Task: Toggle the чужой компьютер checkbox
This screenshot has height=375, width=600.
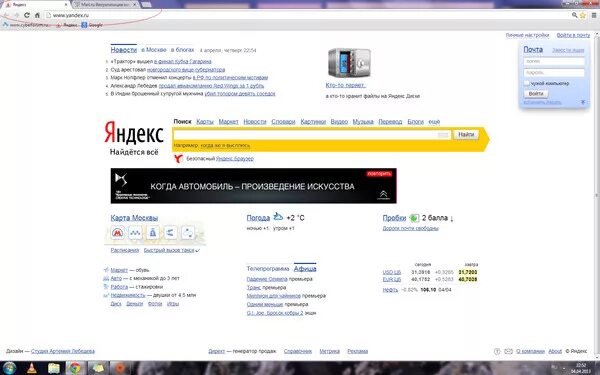Action: [x=527, y=83]
